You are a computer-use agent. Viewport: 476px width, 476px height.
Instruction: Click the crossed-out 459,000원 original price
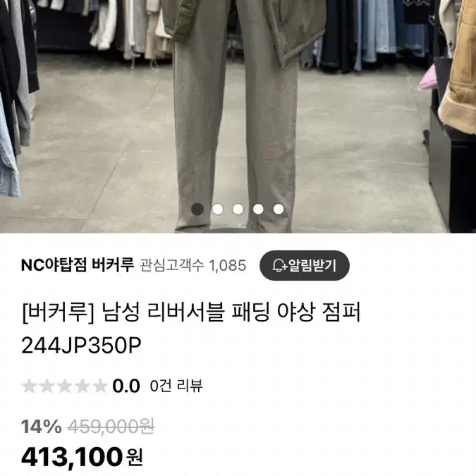click(111, 427)
